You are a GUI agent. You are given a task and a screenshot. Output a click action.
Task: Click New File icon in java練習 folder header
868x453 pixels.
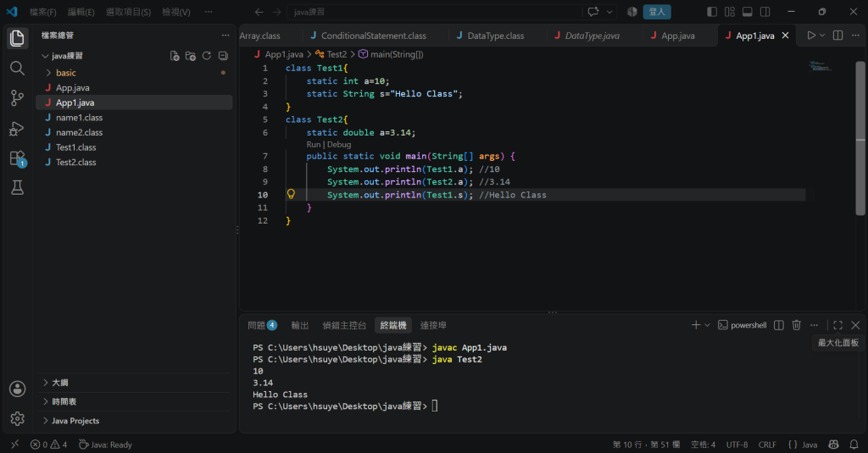tap(175, 56)
